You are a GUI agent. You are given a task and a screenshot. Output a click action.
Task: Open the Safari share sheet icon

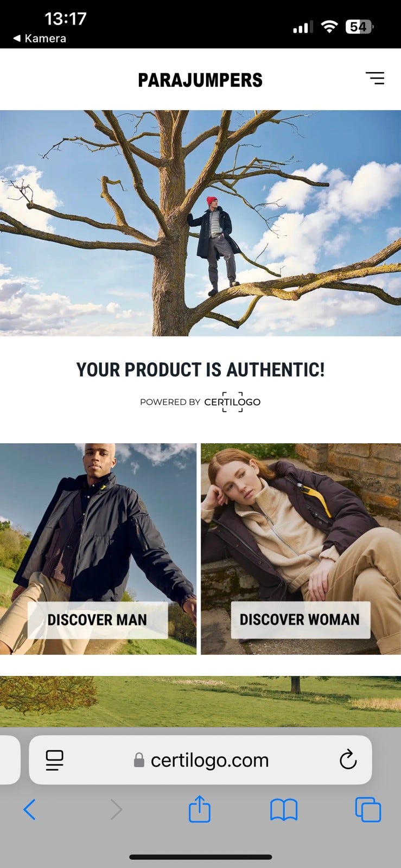pos(200,809)
